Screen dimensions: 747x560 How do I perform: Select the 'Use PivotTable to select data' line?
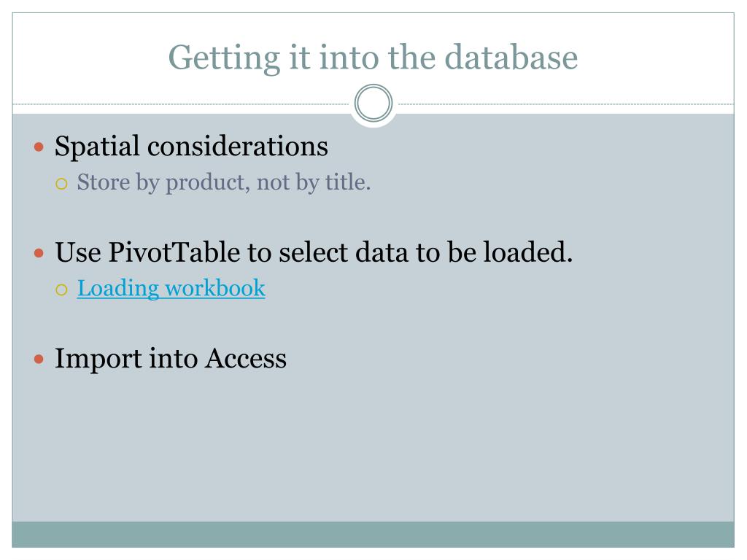314,252
